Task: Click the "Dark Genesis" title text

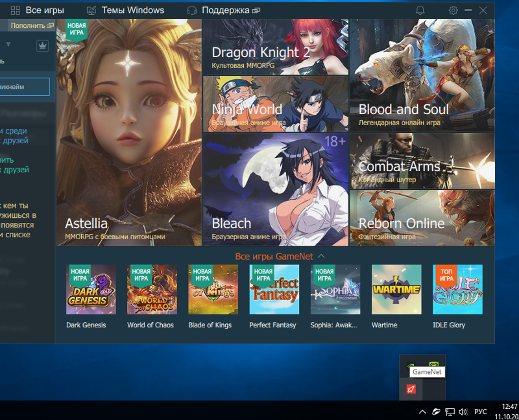Action: coord(86,325)
